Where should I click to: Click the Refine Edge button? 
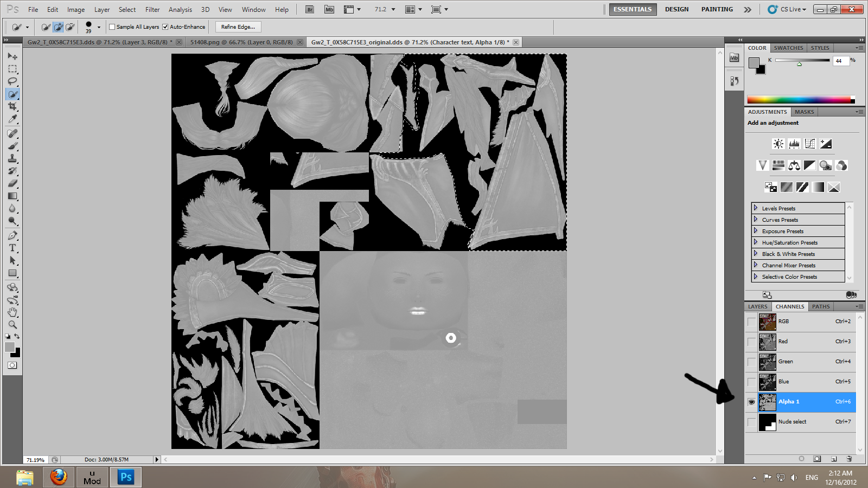(x=238, y=27)
